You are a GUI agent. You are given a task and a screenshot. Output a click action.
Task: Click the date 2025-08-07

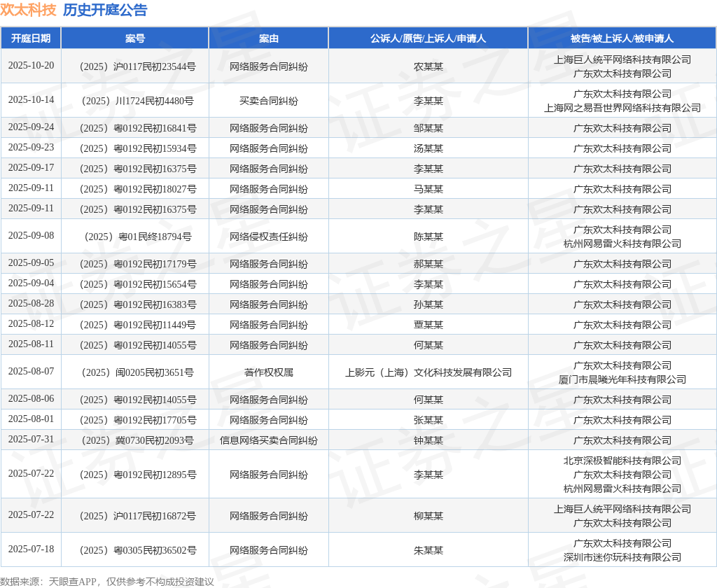[x=31, y=371]
